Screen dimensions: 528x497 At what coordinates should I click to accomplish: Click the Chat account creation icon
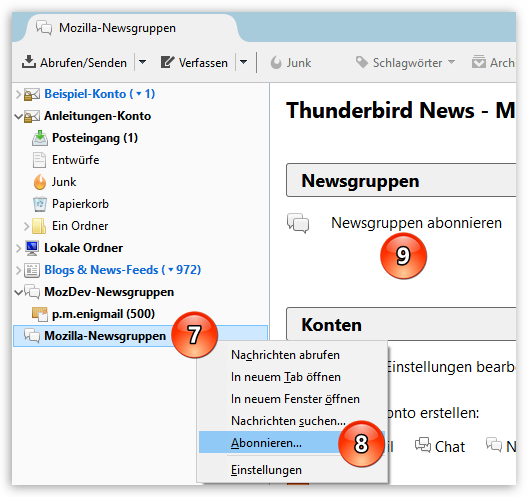[x=423, y=445]
